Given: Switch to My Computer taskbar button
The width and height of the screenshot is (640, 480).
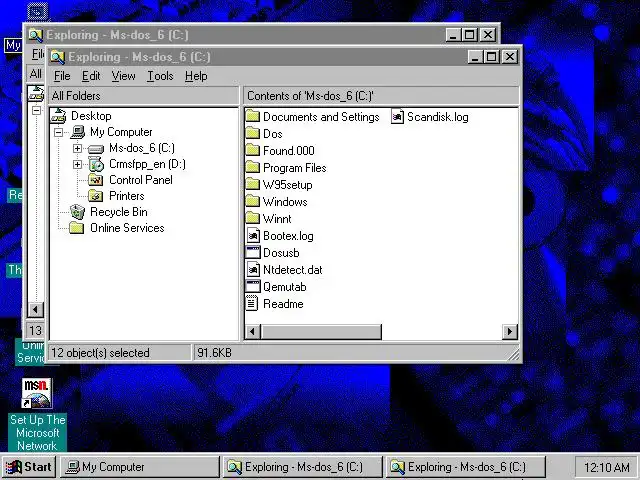Looking at the screenshot, I should (x=140, y=467).
